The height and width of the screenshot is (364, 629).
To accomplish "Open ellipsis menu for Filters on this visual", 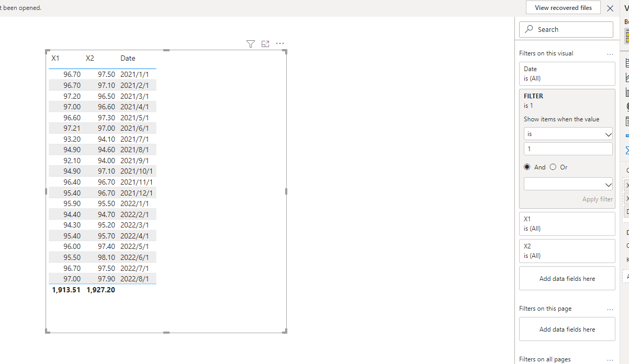I will (610, 53).
